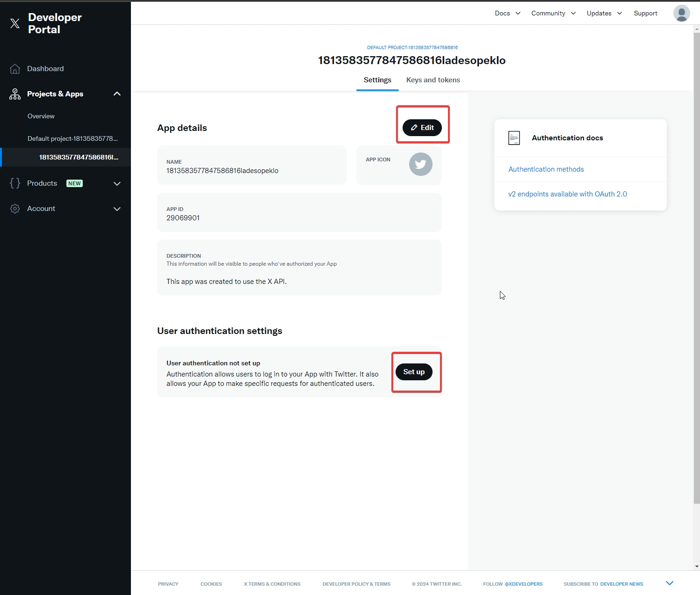
Task: Expand the Account section chevron
Action: [117, 209]
